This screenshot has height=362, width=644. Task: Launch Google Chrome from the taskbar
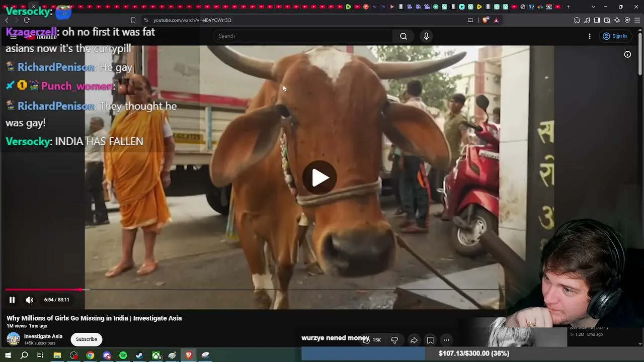90,355
